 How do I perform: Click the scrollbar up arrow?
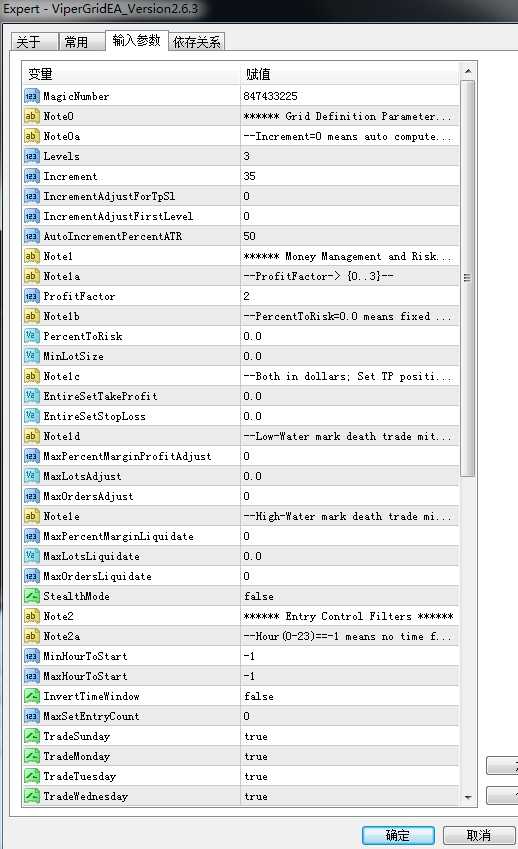[468, 71]
